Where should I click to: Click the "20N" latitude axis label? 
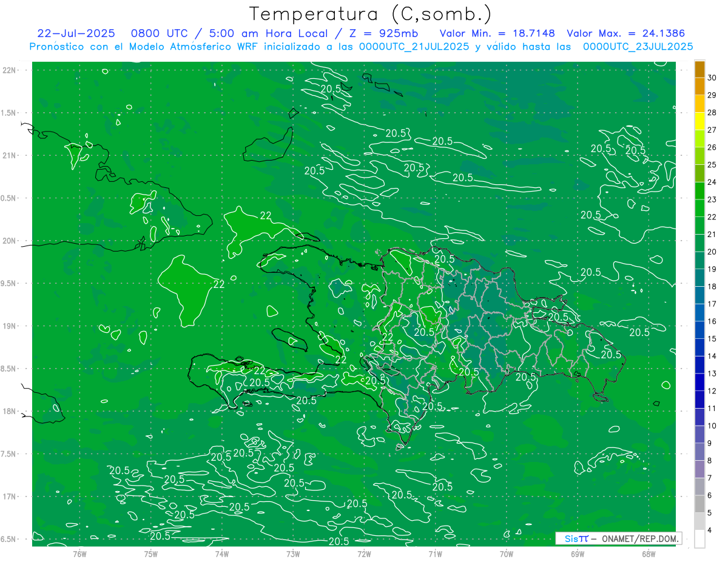[8, 241]
